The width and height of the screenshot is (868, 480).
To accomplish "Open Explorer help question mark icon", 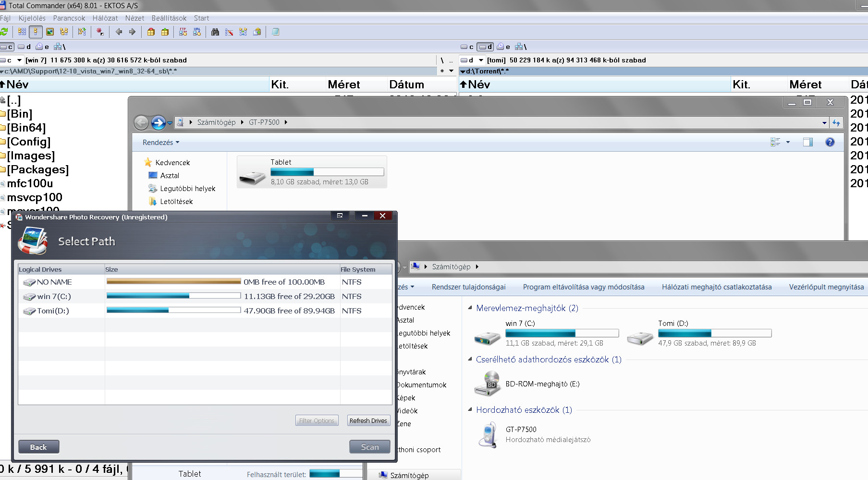I will point(830,142).
